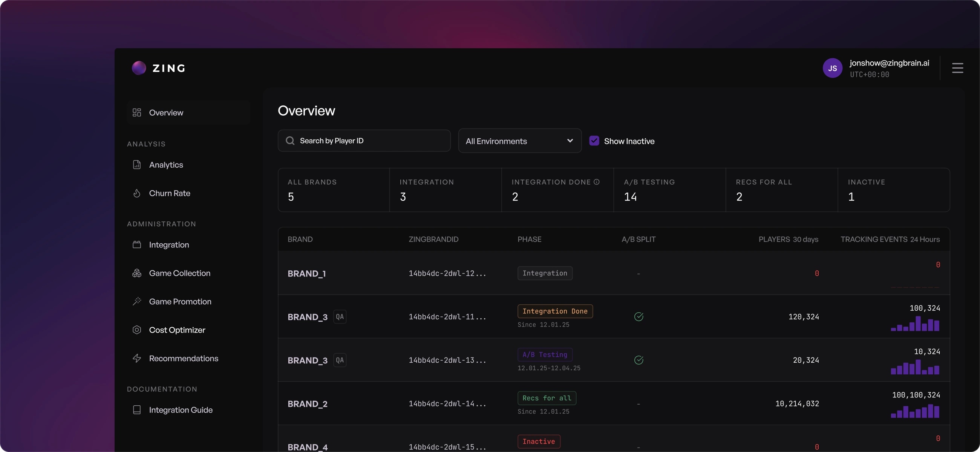Click tracking events chart in 20,324 players row
980x452 pixels.
[915, 367]
